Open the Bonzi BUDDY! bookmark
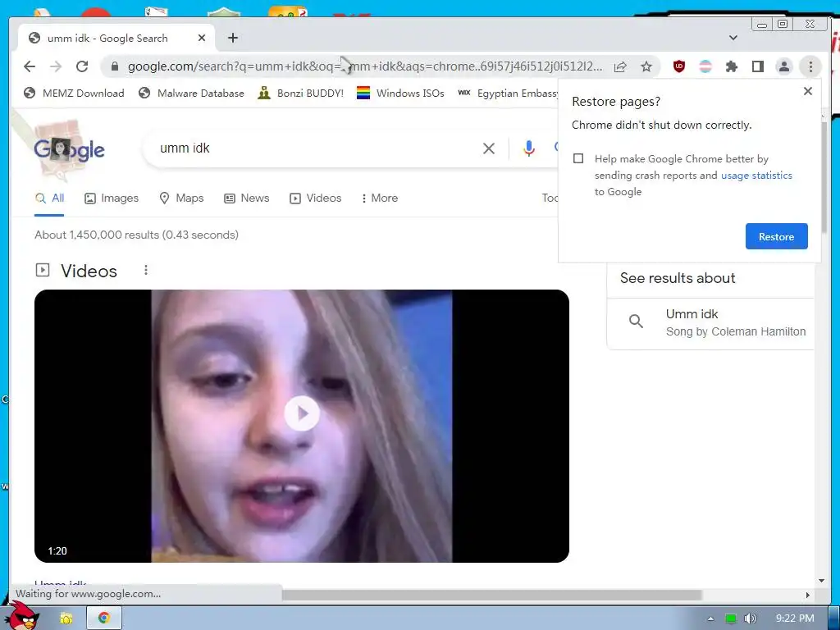The width and height of the screenshot is (840, 630). click(x=300, y=94)
